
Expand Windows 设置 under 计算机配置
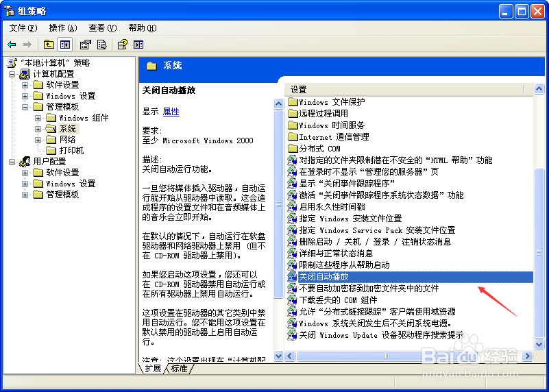click(x=25, y=96)
